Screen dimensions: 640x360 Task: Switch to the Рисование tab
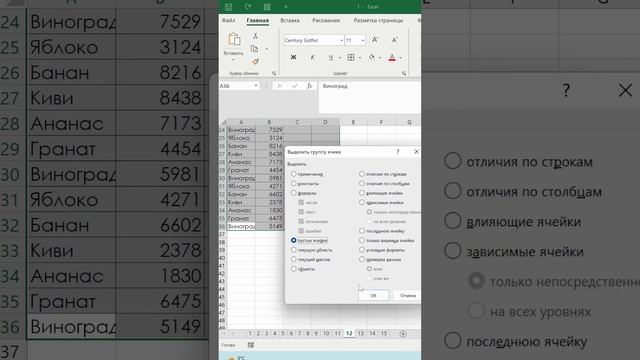point(326,20)
